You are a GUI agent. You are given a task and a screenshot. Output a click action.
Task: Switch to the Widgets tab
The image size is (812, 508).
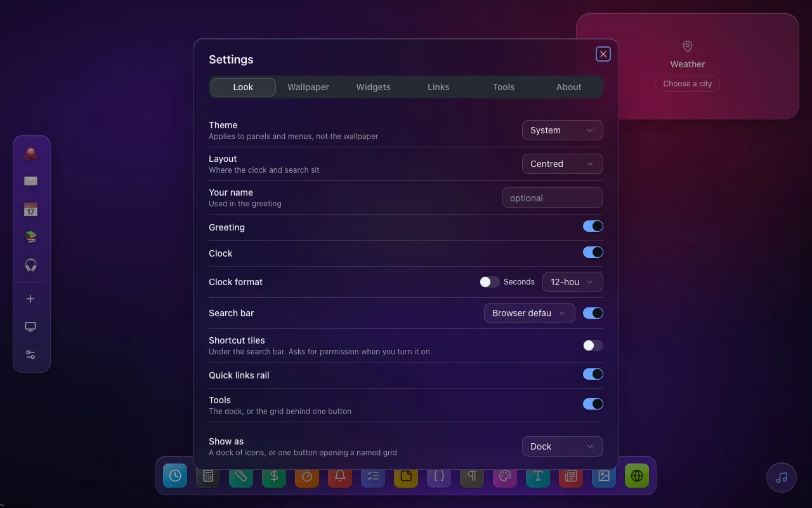[374, 87]
